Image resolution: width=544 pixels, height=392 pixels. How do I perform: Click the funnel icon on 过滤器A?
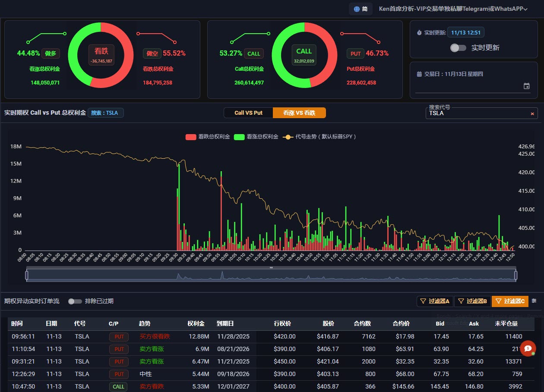(424, 301)
